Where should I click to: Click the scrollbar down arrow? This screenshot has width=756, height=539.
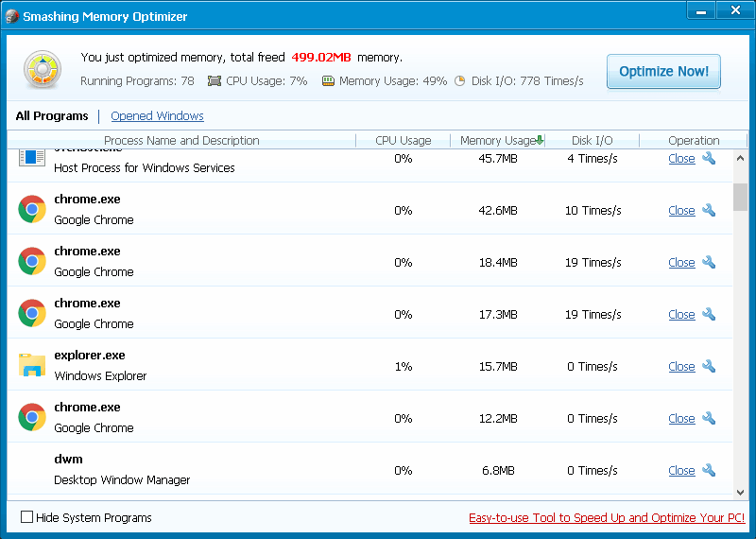(740, 493)
